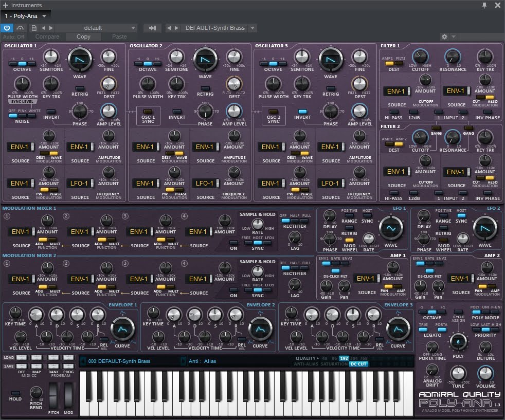505x420 pixels.
Task: Click the POLY voice count dial
Action: [x=458, y=342]
